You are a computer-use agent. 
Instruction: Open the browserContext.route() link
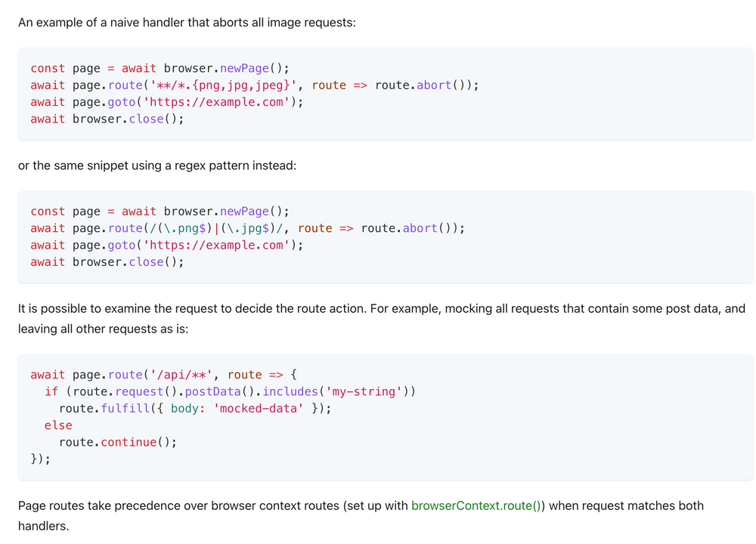click(477, 505)
